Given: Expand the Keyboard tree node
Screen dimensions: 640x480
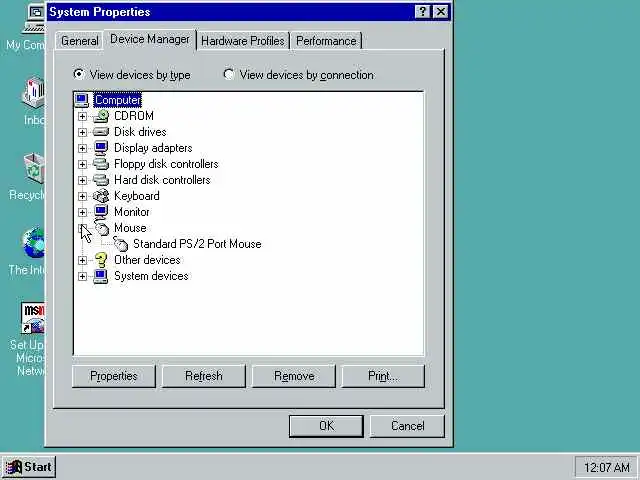Looking at the screenshot, I should [82, 196].
